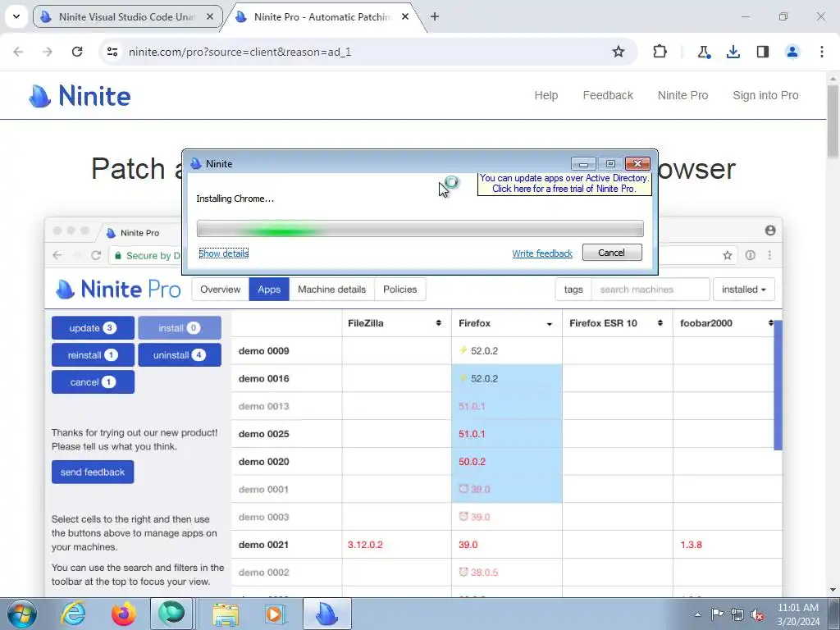Image resolution: width=840 pixels, height=630 pixels.
Task: Click the search machines field
Action: [x=651, y=290]
